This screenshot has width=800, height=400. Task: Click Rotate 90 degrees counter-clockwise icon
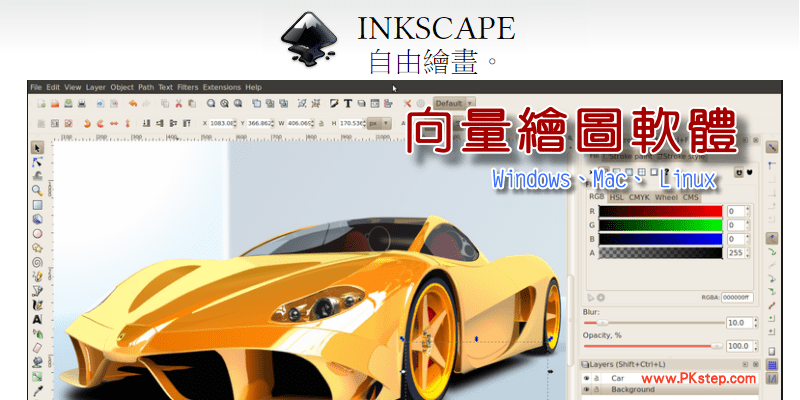tap(87, 123)
